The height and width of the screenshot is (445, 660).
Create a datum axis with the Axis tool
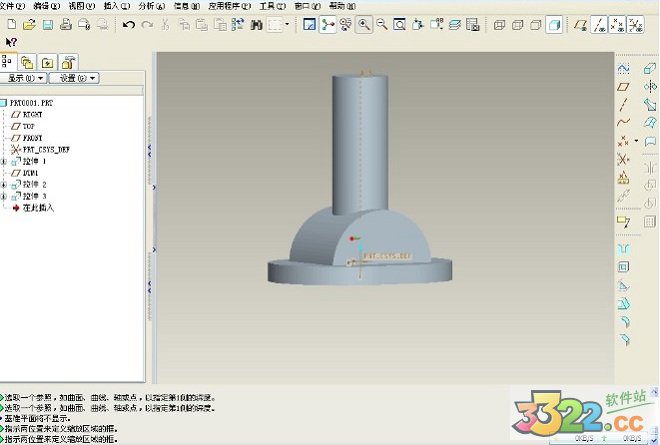pyautogui.click(x=623, y=105)
